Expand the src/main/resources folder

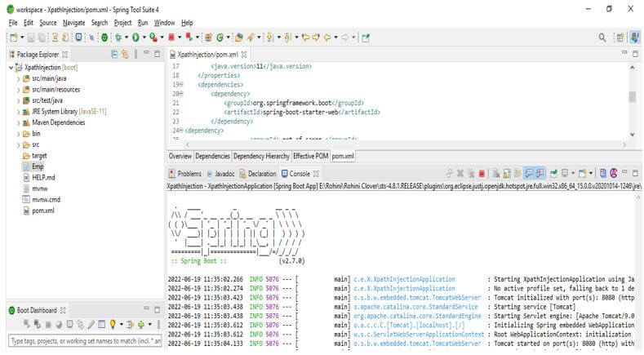(x=18, y=90)
